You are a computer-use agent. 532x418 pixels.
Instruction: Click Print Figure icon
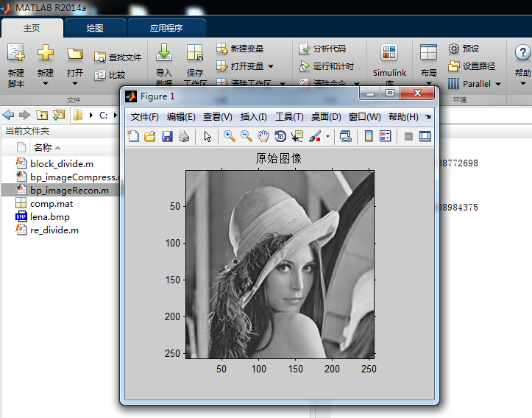(184, 136)
